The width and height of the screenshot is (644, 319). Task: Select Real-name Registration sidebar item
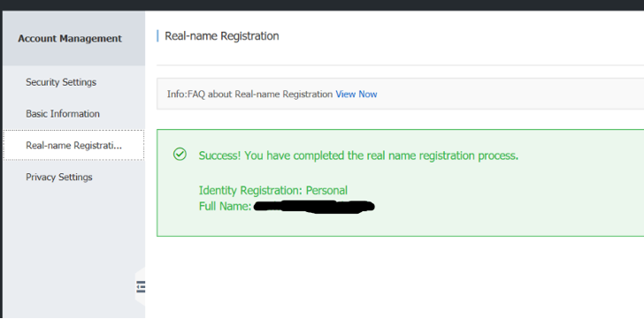tap(73, 145)
